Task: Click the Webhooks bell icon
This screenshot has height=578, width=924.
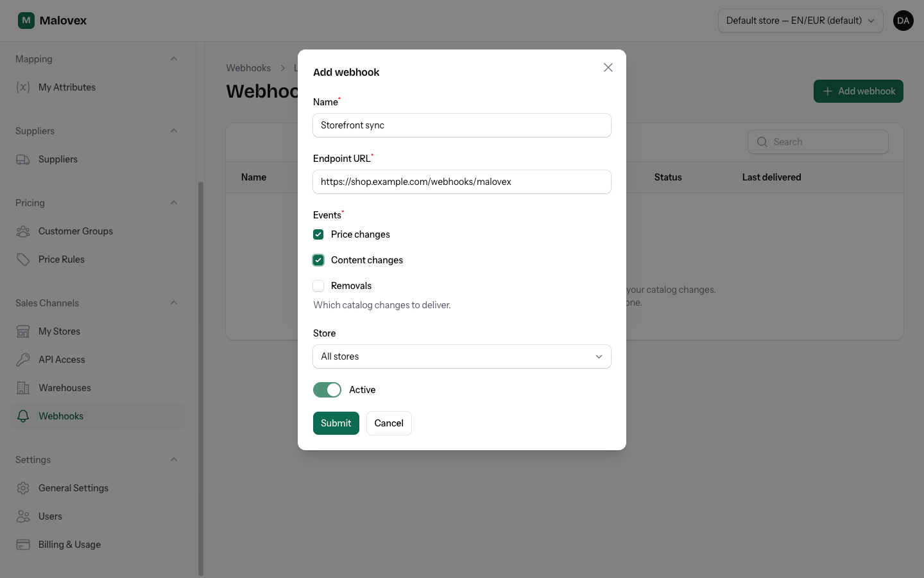Action: pos(23,416)
